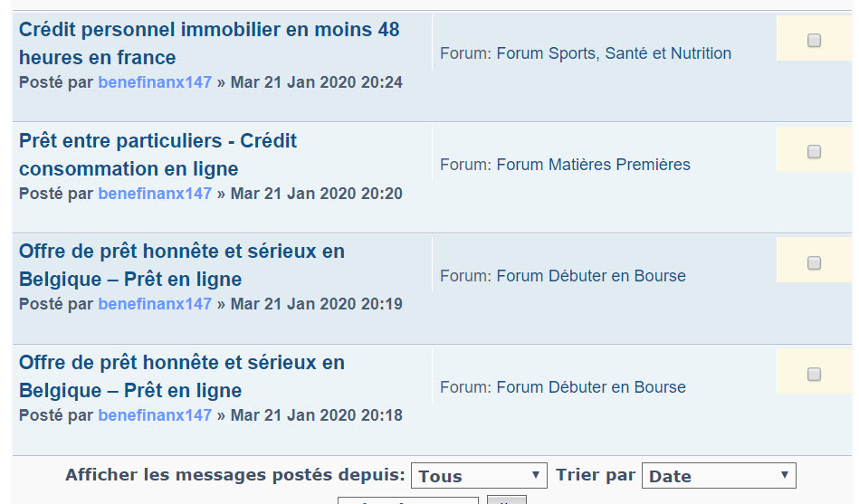The width and height of the screenshot is (859, 504).
Task: Open the partially visible dropdown below "Tous"
Action: (407, 499)
